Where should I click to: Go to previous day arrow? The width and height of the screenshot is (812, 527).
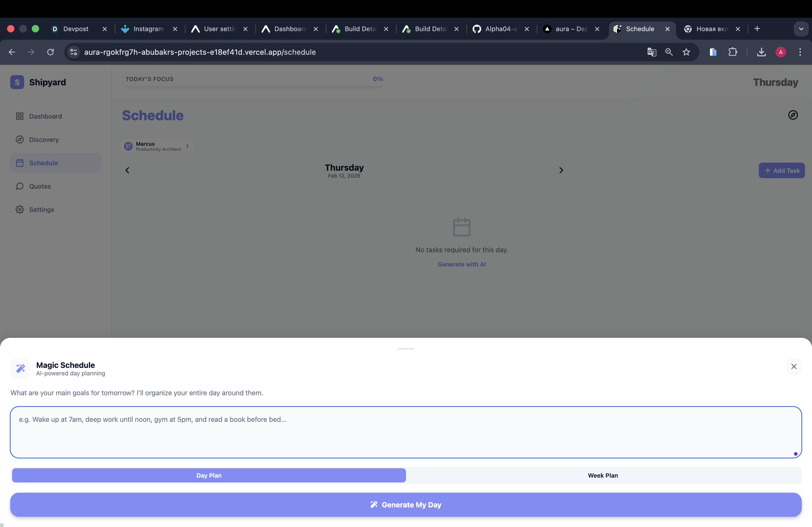click(x=127, y=170)
